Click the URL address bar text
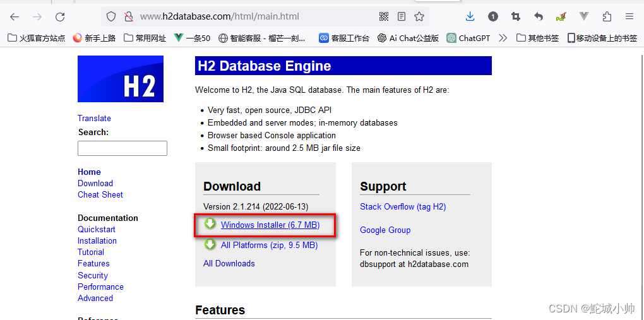The width and height of the screenshot is (644, 320). (x=219, y=17)
